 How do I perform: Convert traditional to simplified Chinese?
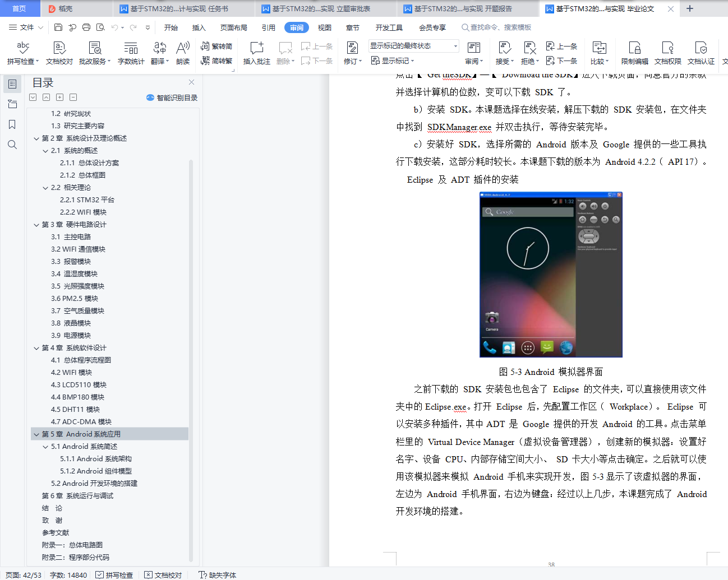pos(216,47)
